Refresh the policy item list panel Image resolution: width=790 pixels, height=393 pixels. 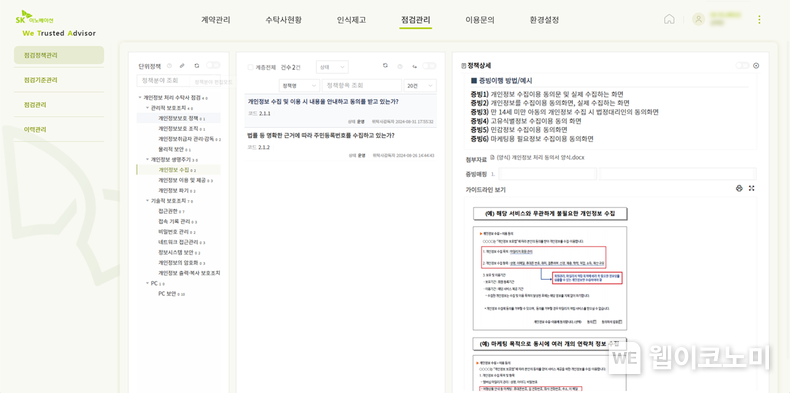[x=385, y=66]
